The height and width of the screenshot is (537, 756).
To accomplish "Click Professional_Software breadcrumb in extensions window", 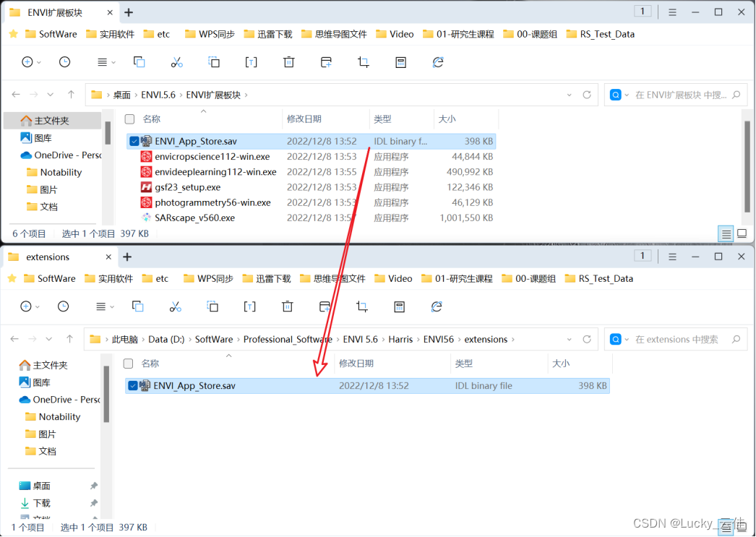I will tap(288, 340).
